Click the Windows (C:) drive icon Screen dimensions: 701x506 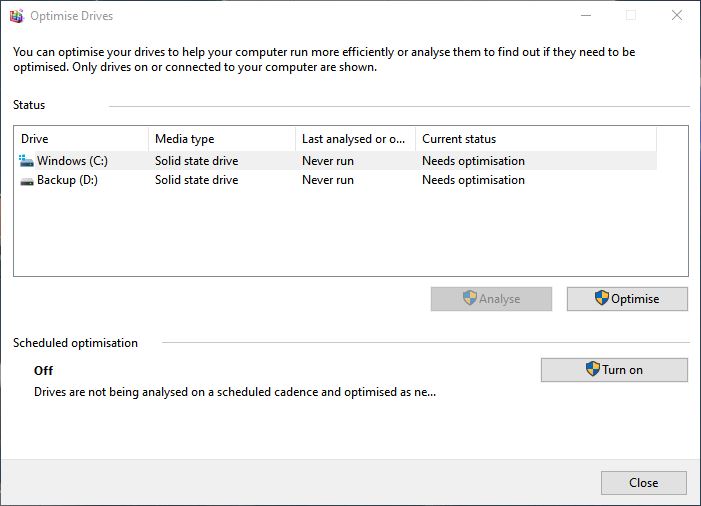(x=26, y=160)
